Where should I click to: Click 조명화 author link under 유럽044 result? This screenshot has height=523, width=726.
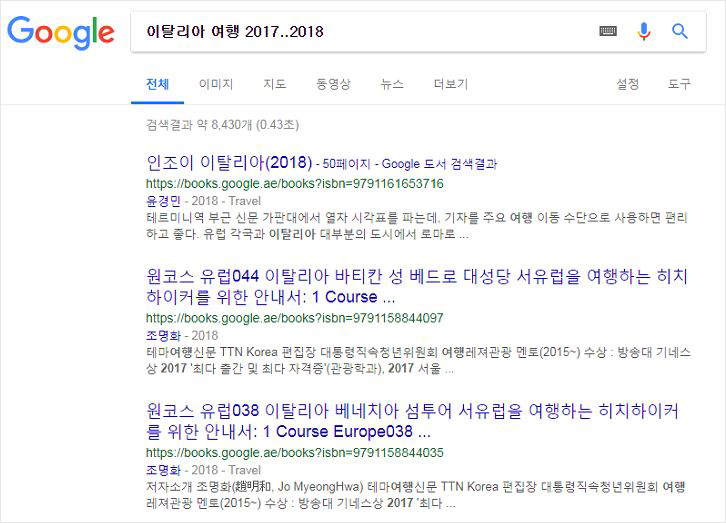pyautogui.click(x=163, y=336)
